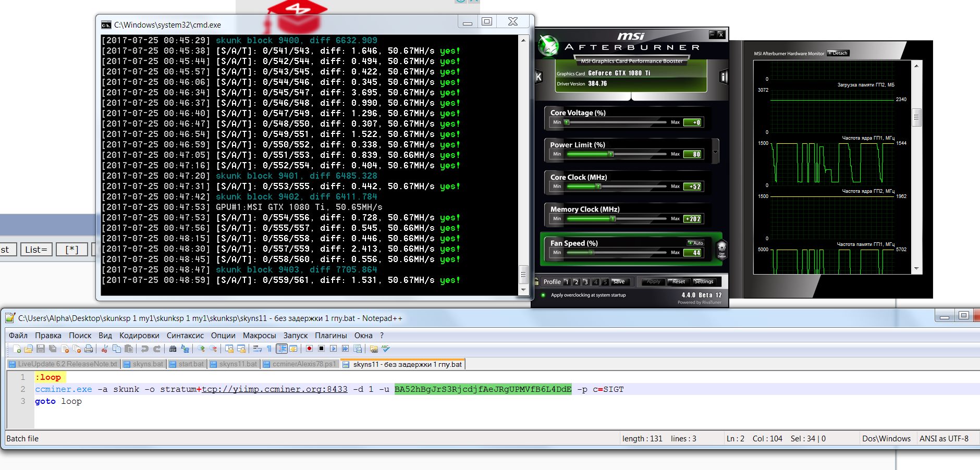The height and width of the screenshot is (470, 980).
Task: Toggle the indent guide toolbar icon
Action: [281, 349]
